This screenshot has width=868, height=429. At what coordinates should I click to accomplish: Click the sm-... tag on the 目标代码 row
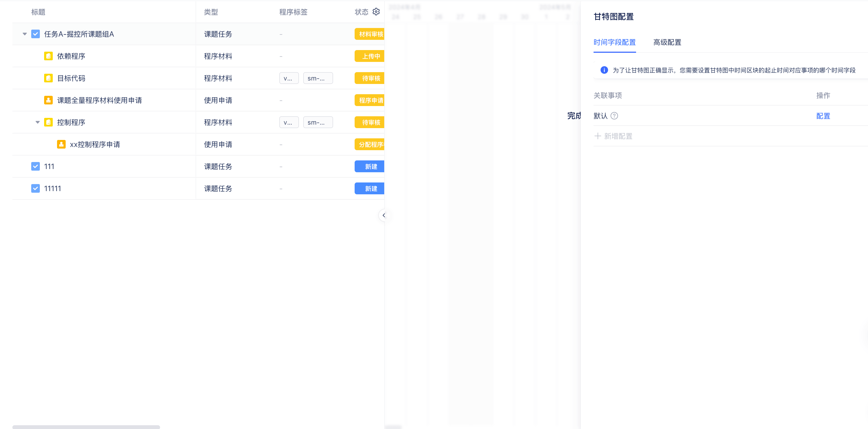(317, 78)
